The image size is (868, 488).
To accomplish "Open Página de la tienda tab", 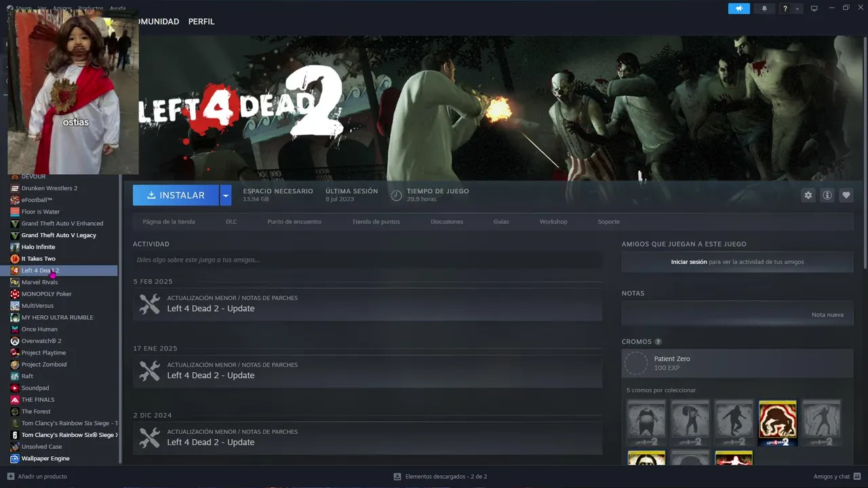I will (x=169, y=222).
